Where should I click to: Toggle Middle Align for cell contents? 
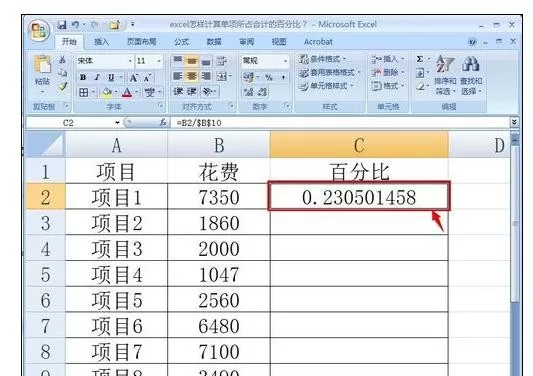(192, 61)
